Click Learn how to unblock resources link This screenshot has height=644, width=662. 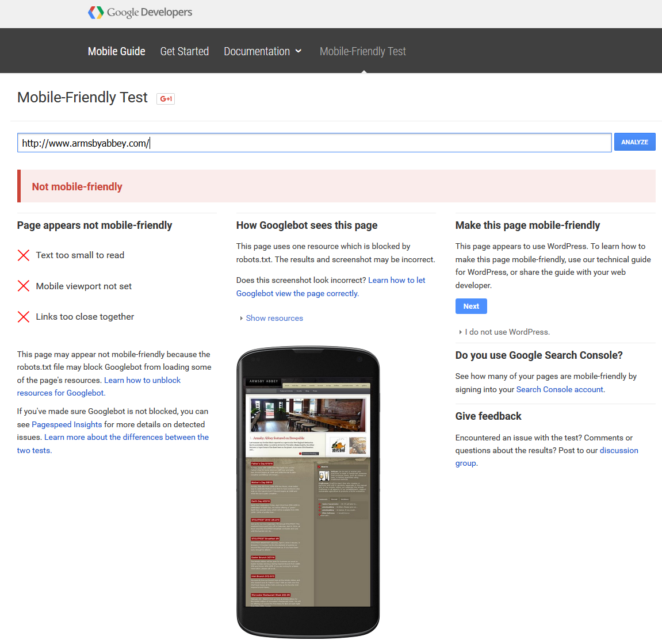point(142,380)
